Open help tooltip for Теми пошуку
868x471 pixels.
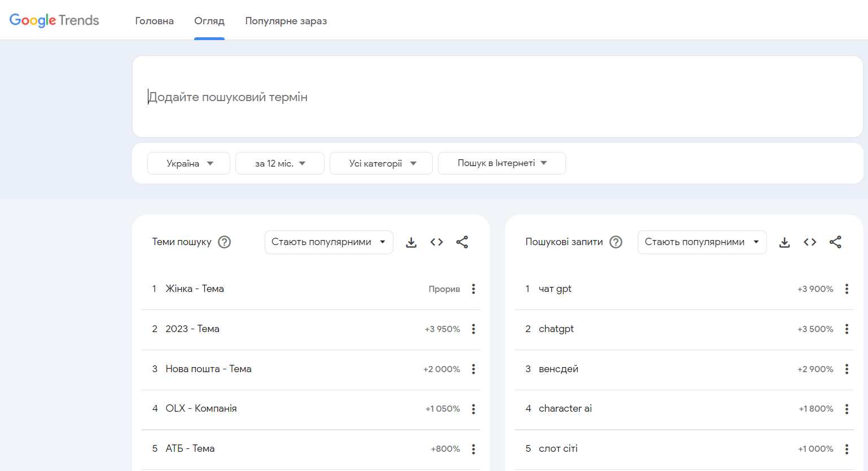[x=224, y=242]
